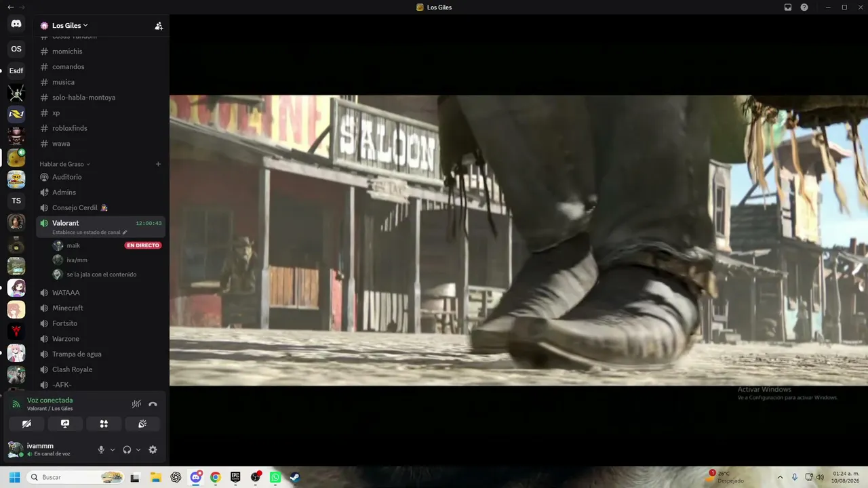This screenshot has height=488, width=868.
Task: Open the OS server in sidebar
Action: [x=16, y=49]
